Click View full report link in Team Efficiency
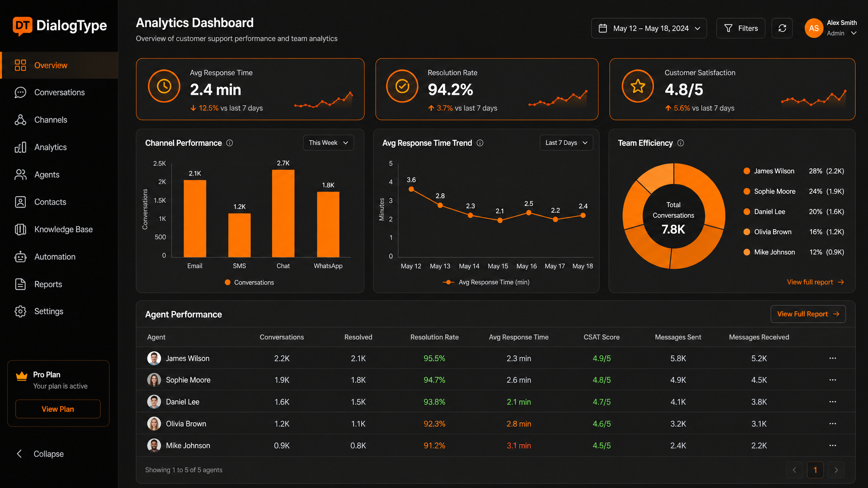Viewport: 868px width, 488px height. pyautogui.click(x=815, y=282)
